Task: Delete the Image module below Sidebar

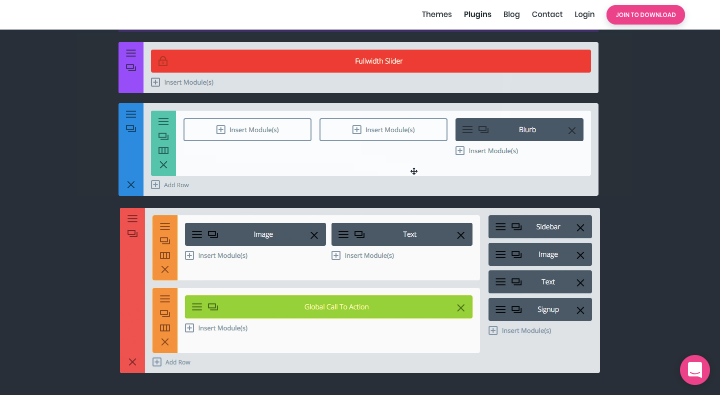Action: [580, 255]
